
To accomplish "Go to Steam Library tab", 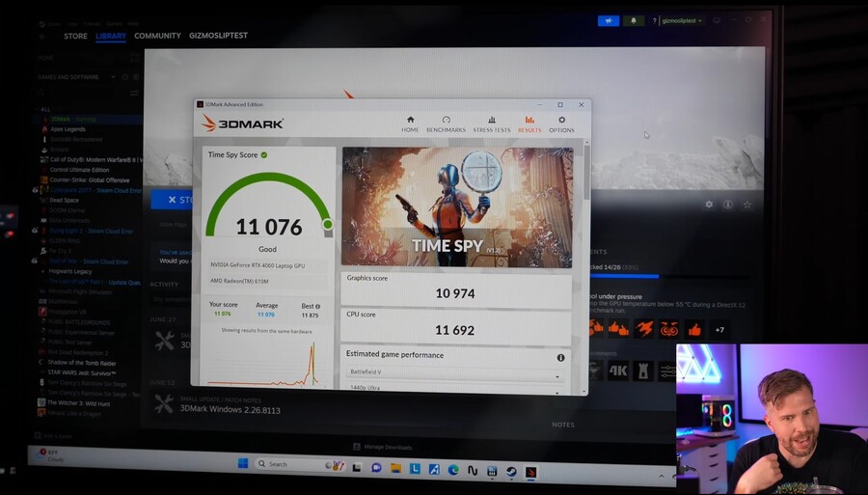I will tap(111, 36).
